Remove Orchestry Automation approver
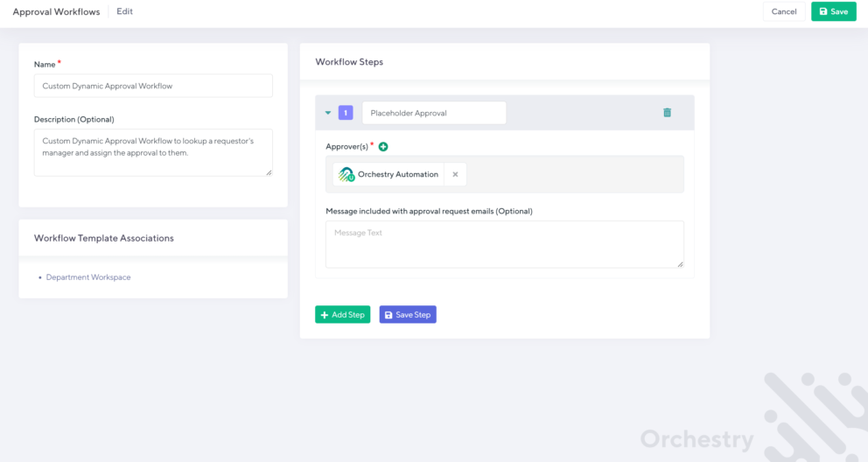The height and width of the screenshot is (462, 868). click(455, 174)
